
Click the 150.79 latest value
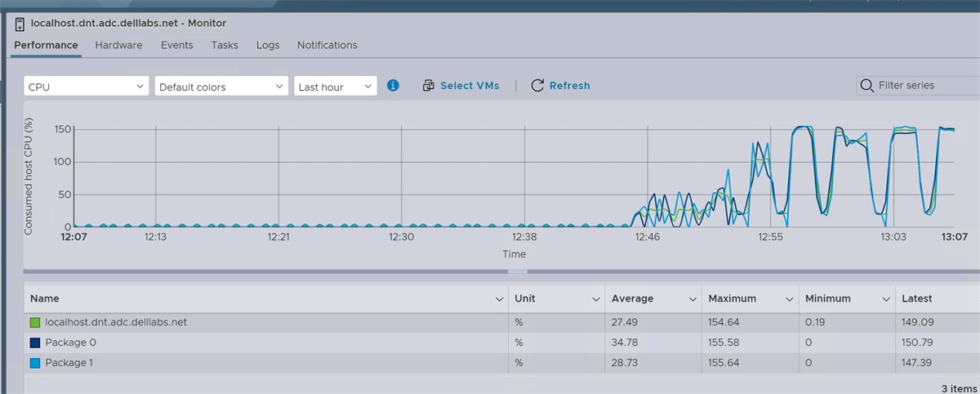(x=918, y=343)
